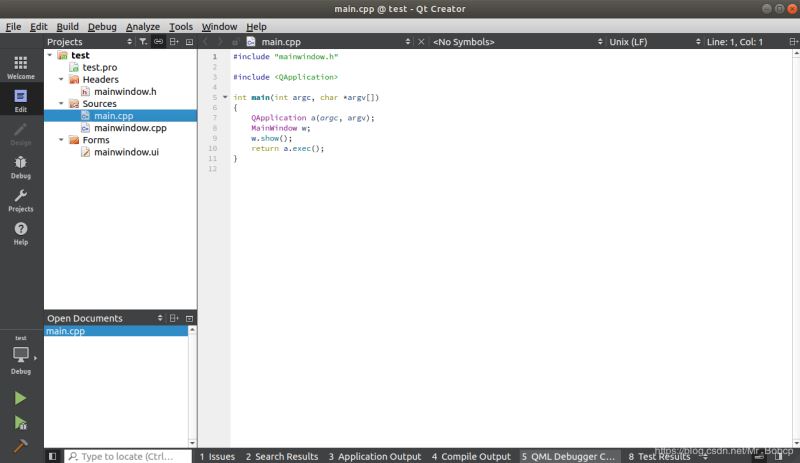Open the Issues output pane
Screen dimensions: 800x463
tap(217, 456)
